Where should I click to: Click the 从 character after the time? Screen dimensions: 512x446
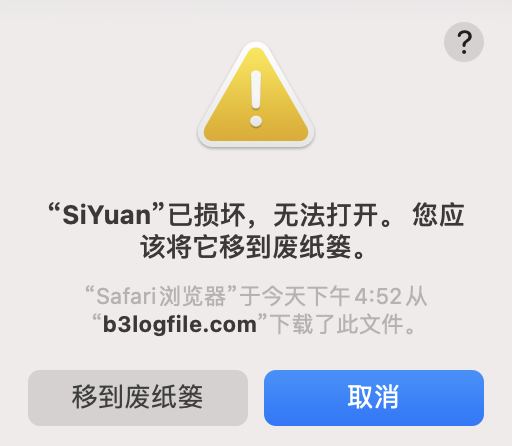[416, 296]
